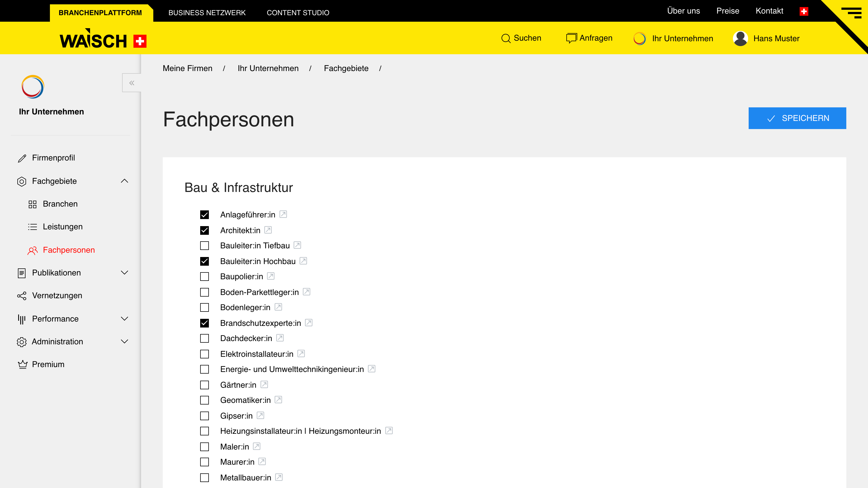The height and width of the screenshot is (488, 868).
Task: Open external link icon beside Maler:in
Action: (x=257, y=446)
